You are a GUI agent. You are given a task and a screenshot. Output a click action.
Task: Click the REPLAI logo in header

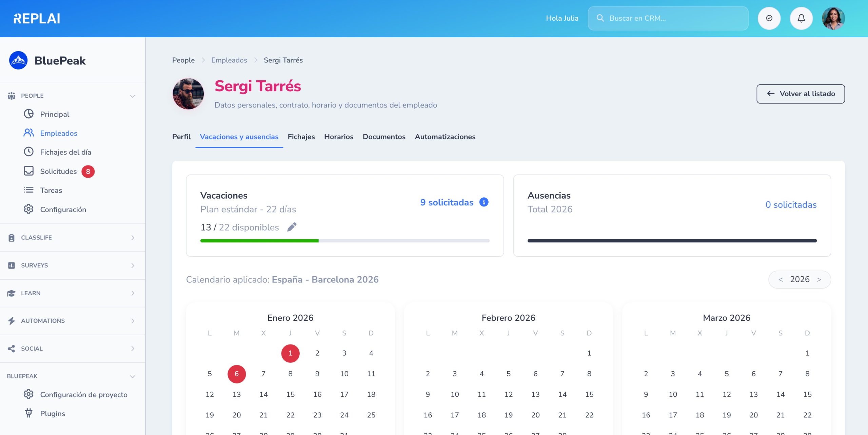coord(37,18)
